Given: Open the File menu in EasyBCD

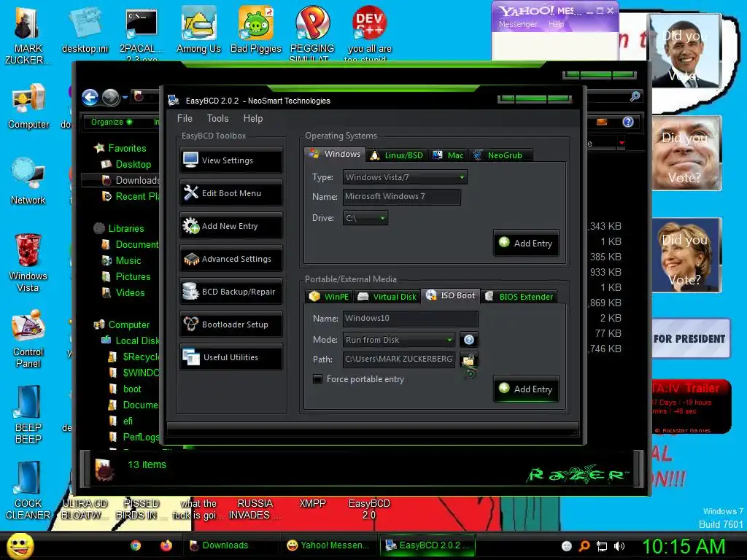Looking at the screenshot, I should click(x=185, y=119).
